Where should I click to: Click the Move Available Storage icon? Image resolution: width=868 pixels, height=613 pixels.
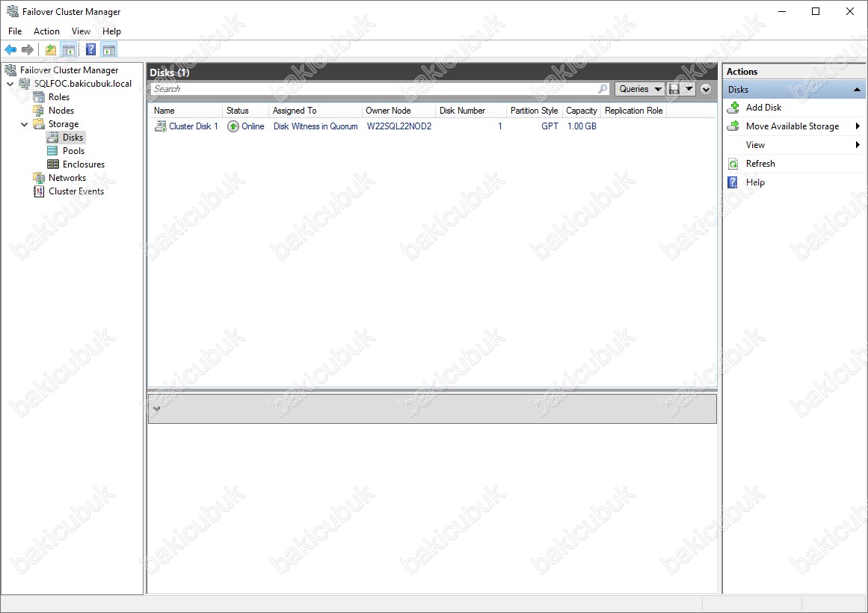point(733,126)
